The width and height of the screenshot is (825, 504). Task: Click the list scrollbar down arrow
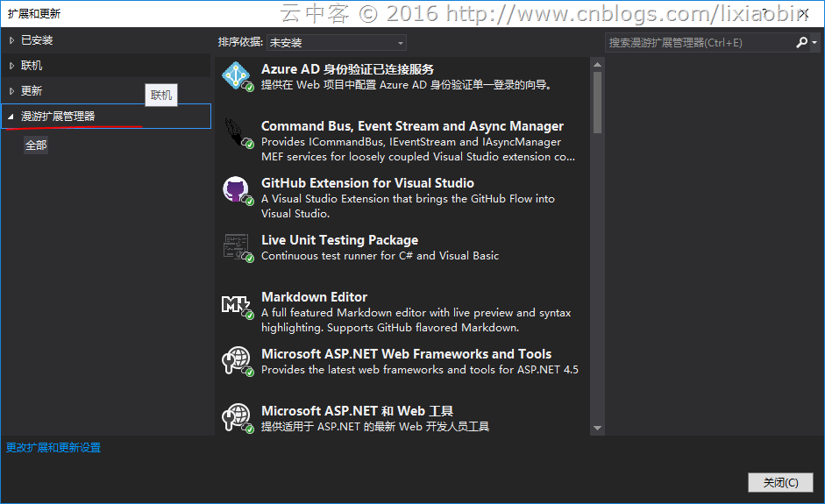pos(597,428)
